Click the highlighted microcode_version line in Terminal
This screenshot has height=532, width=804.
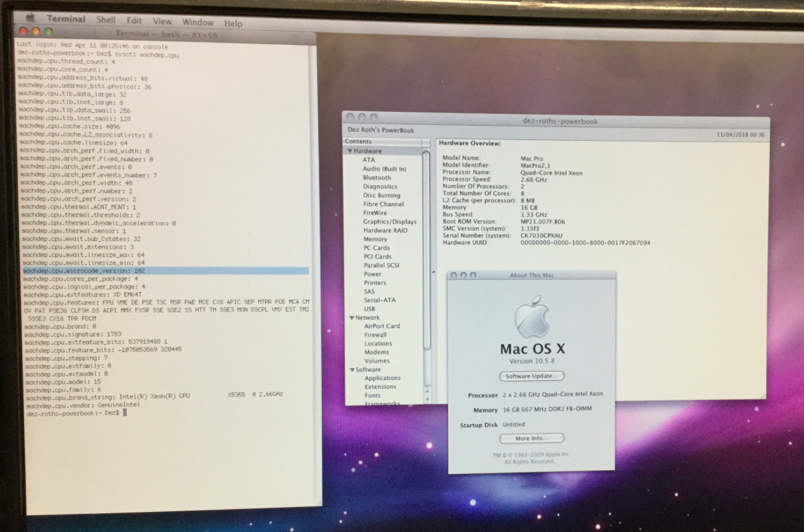pyautogui.click(x=165, y=271)
